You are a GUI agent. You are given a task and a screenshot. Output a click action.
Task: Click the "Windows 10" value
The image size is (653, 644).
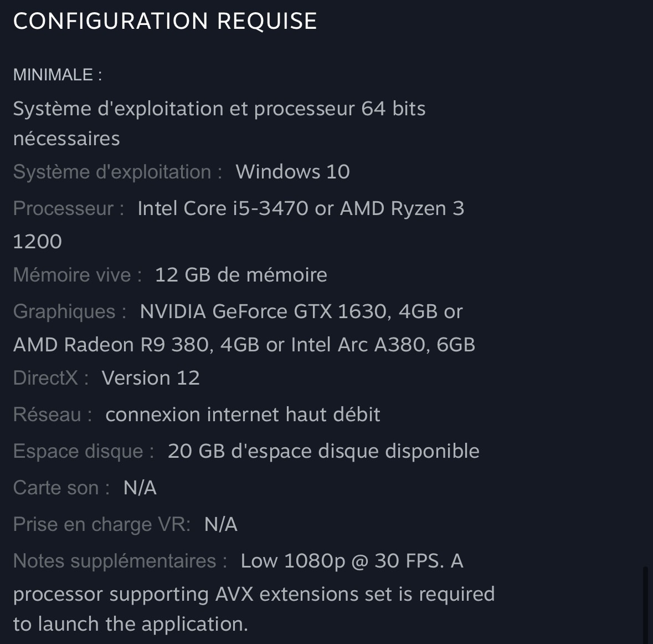pyautogui.click(x=292, y=172)
